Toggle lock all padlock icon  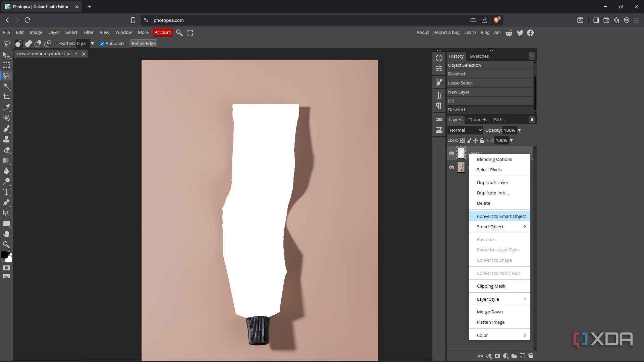pos(482,141)
